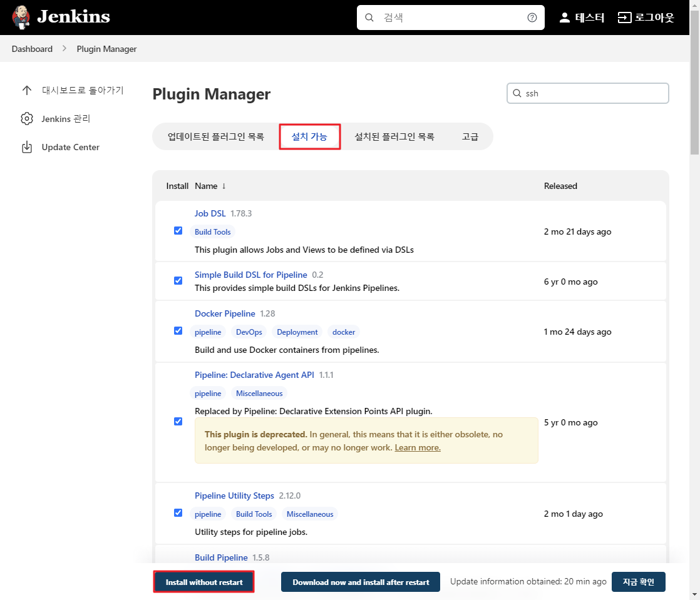Image resolution: width=700 pixels, height=600 pixels.
Task: Open Pipeline: Declarative Agent API link
Action: [x=254, y=375]
